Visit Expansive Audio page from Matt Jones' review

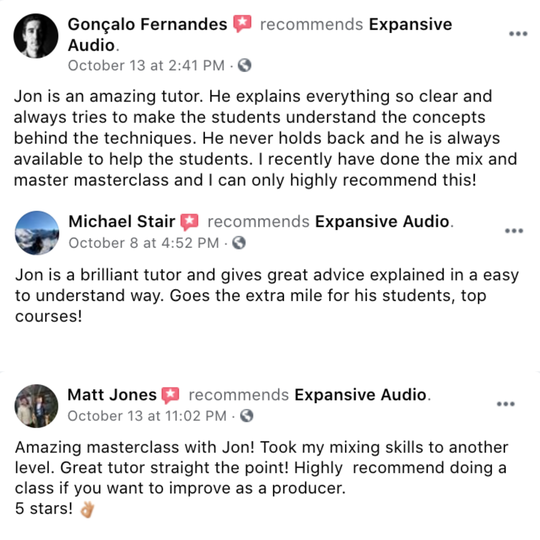[361, 395]
